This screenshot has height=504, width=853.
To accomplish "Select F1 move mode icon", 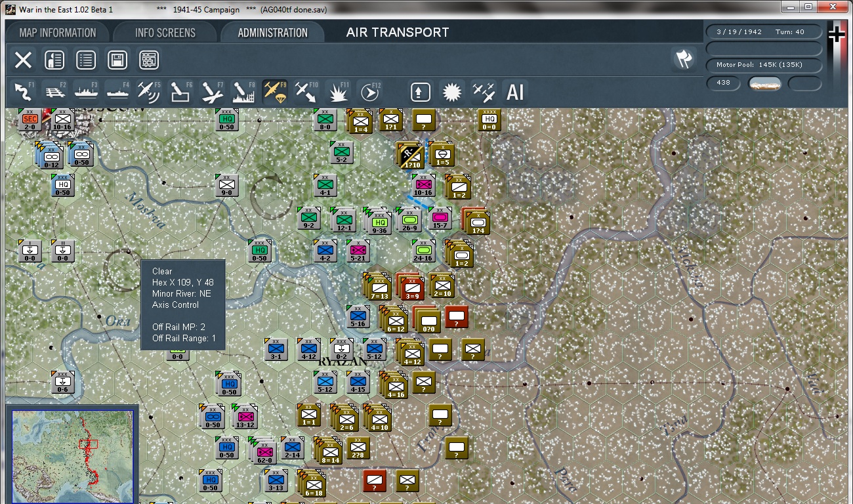I will point(24,92).
